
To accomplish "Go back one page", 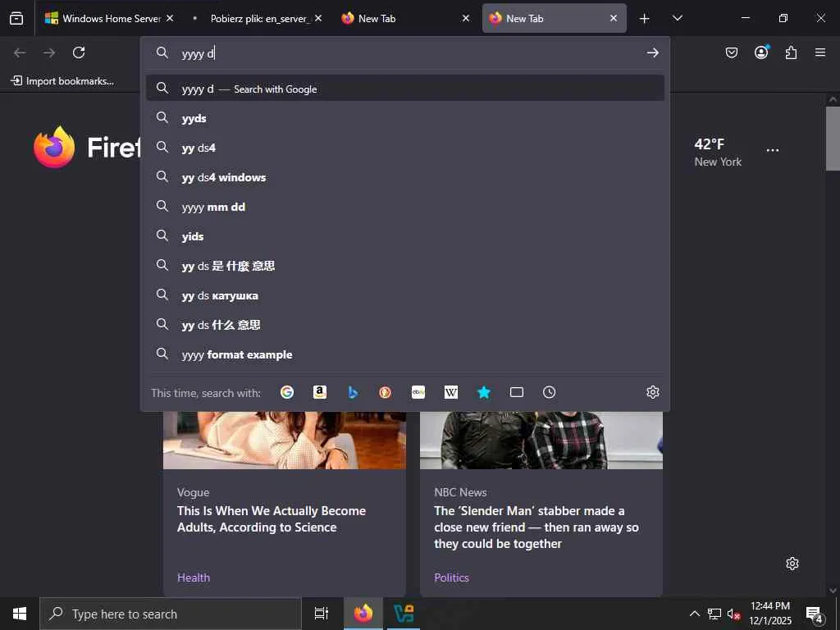I will (x=20, y=52).
